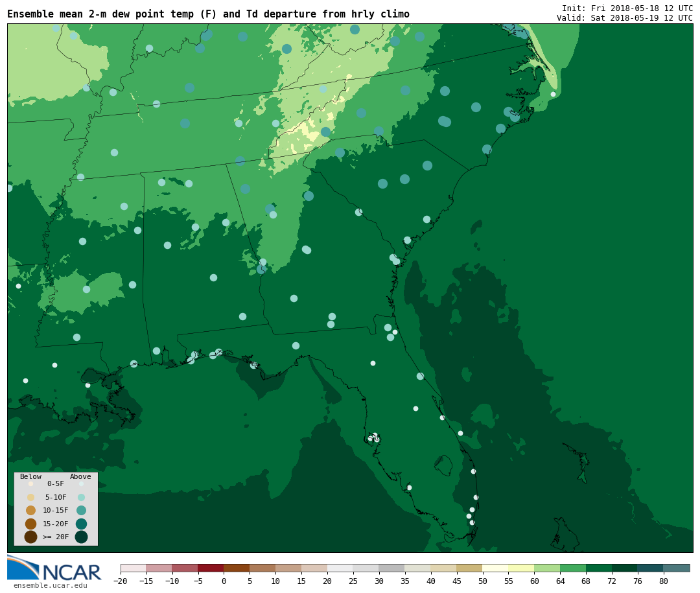
Task: Click the colorbar label '50'
Action: coord(483,581)
